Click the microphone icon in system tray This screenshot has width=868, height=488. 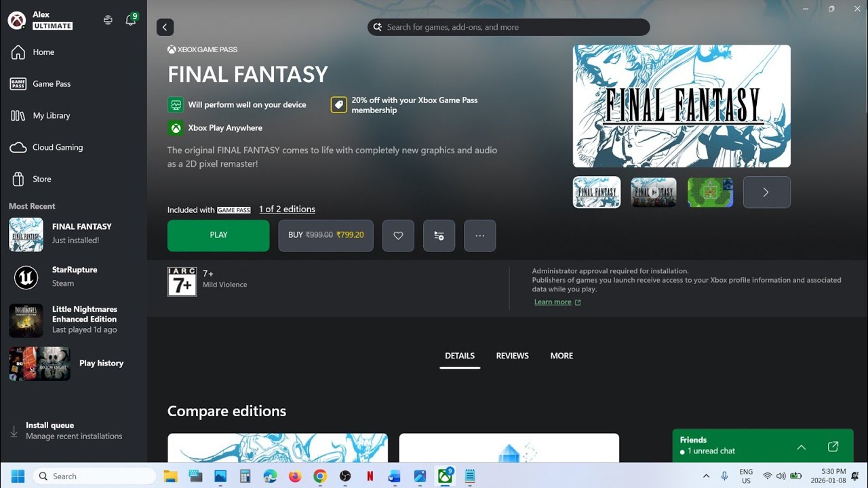point(724,476)
